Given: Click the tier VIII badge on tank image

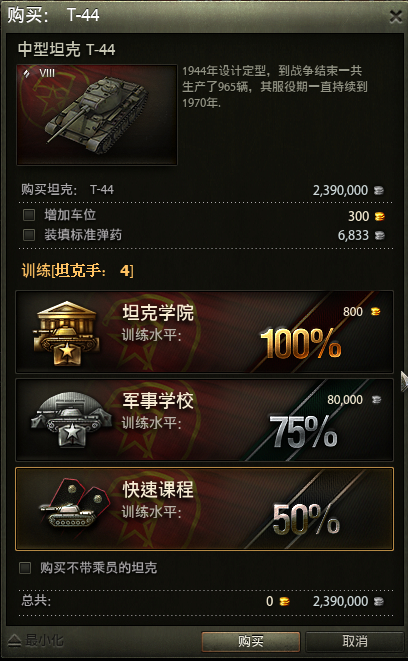Looking at the screenshot, I should pos(39,73).
